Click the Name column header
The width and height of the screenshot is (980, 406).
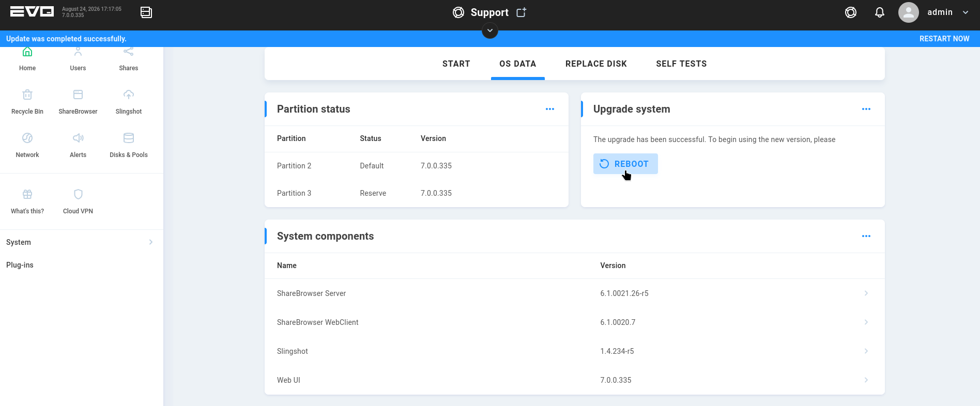click(x=287, y=266)
